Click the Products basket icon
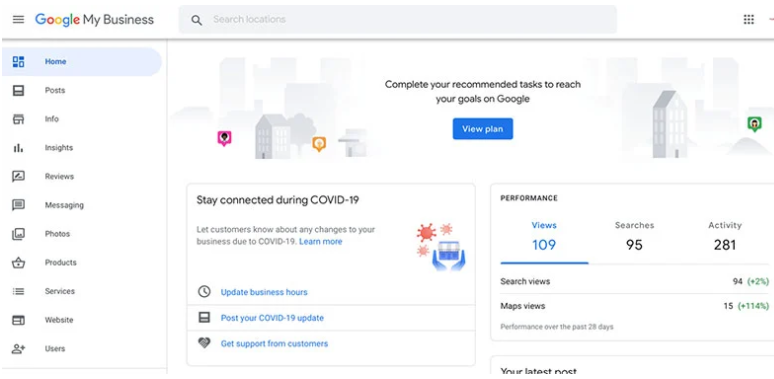This screenshot has width=774, height=379. 18,263
